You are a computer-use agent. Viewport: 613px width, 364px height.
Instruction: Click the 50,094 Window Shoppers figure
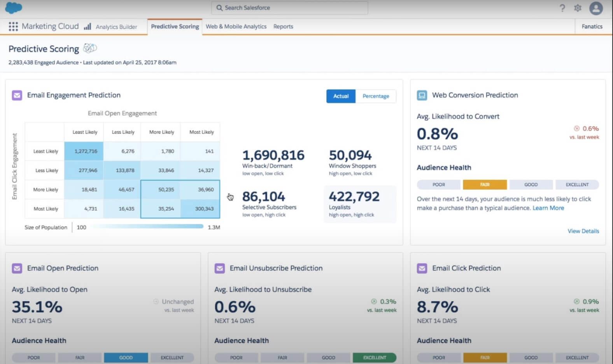(350, 155)
